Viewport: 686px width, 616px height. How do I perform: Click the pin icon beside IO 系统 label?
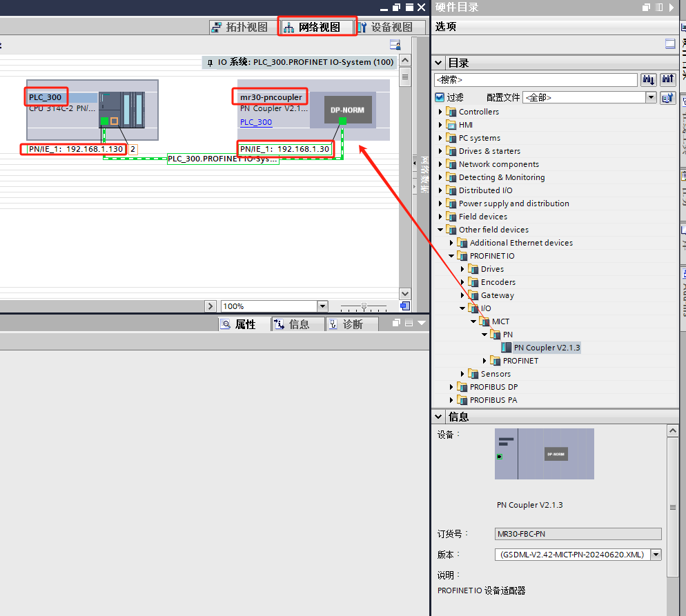click(x=210, y=63)
